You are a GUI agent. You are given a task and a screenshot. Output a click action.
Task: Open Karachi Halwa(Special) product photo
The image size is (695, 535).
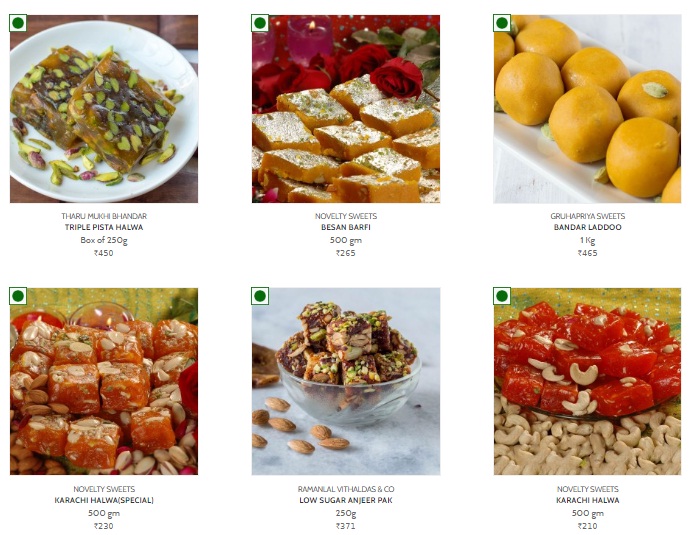point(104,382)
